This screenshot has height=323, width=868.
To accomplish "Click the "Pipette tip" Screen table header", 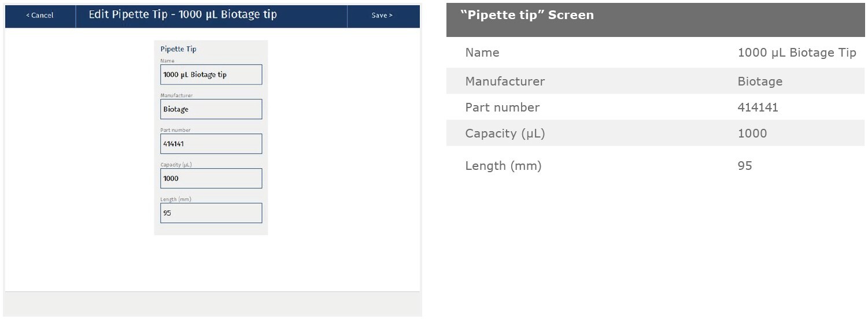I will coord(527,15).
